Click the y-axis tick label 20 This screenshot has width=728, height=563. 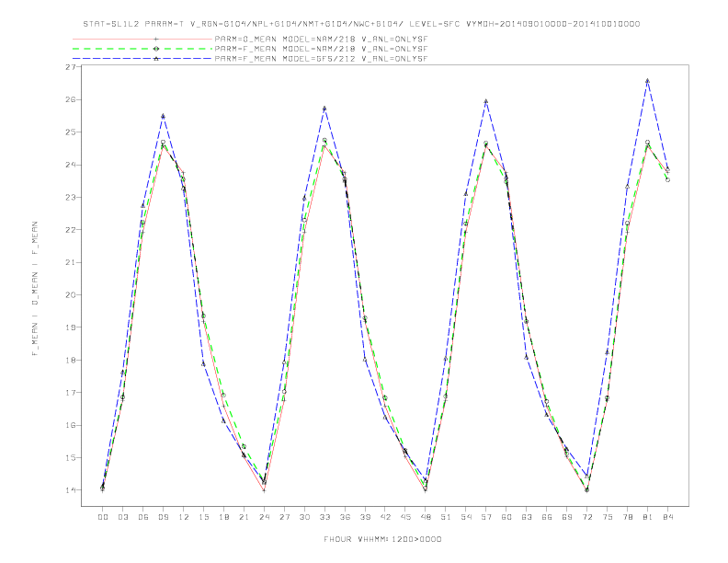(70, 295)
